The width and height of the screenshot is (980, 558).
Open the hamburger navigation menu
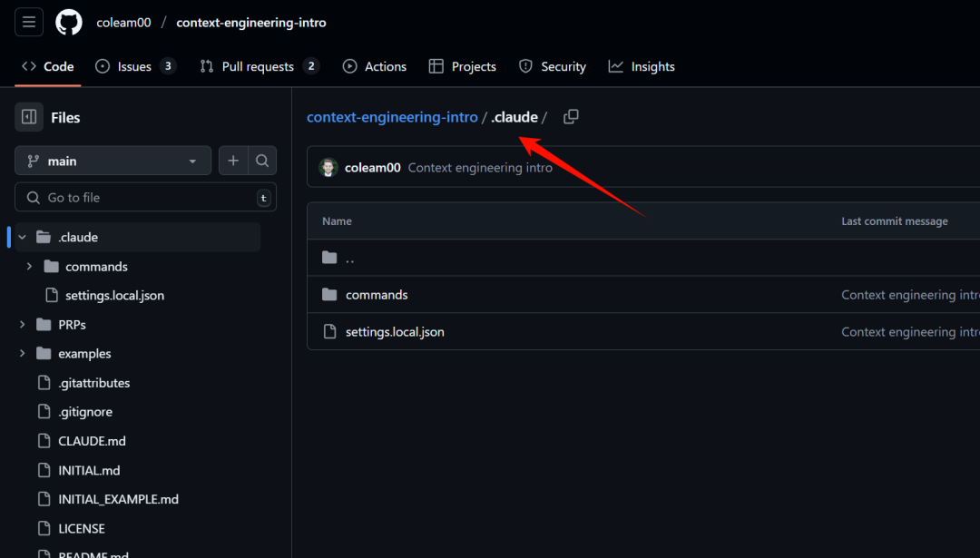(29, 23)
